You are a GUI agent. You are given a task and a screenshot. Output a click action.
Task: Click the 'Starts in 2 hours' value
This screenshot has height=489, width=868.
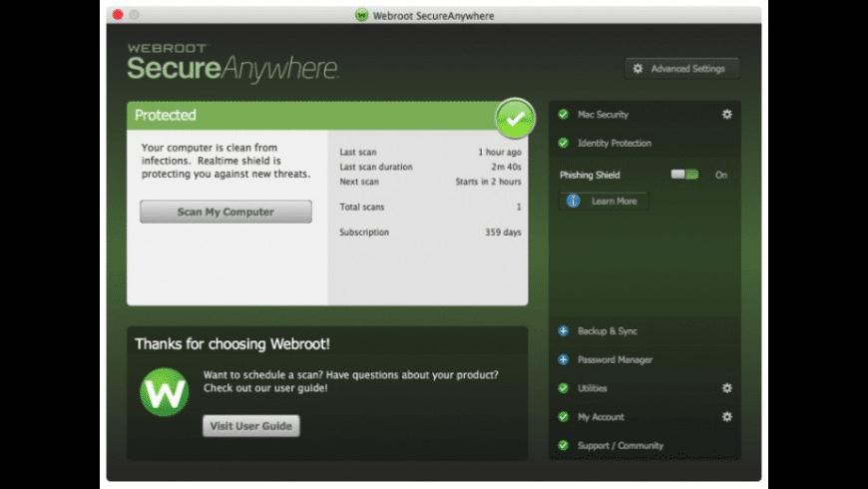point(488,182)
